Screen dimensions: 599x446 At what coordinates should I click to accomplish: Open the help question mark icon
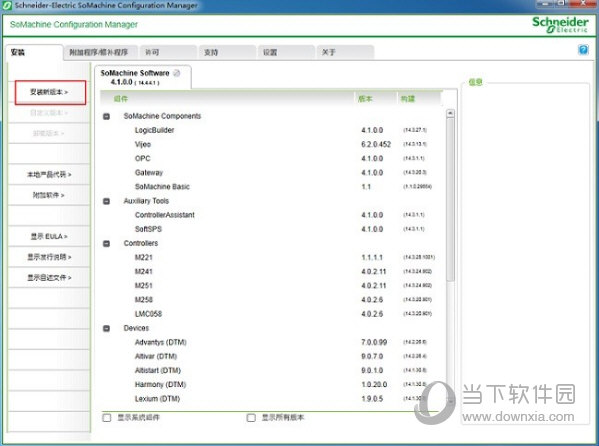583,50
